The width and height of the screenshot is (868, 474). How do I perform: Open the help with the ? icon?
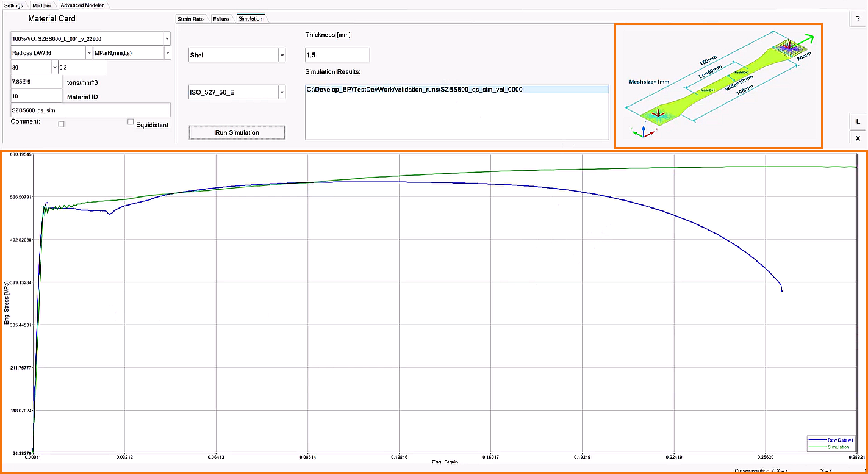click(857, 18)
